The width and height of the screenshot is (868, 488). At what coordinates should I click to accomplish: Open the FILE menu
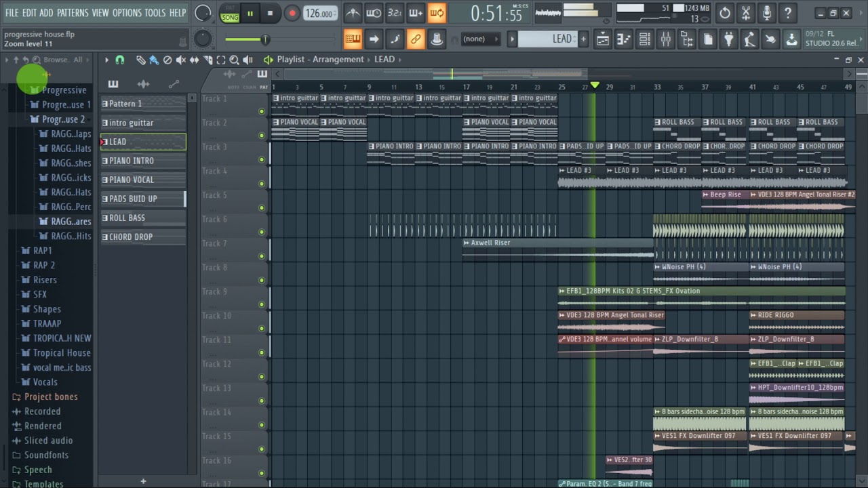[12, 13]
